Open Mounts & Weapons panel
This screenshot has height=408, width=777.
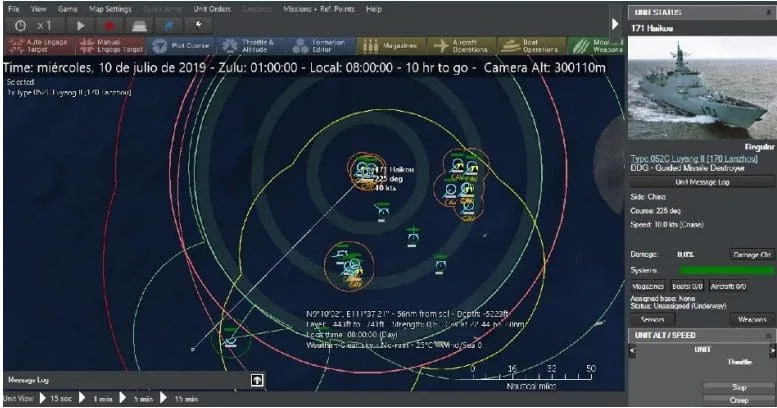(596, 46)
